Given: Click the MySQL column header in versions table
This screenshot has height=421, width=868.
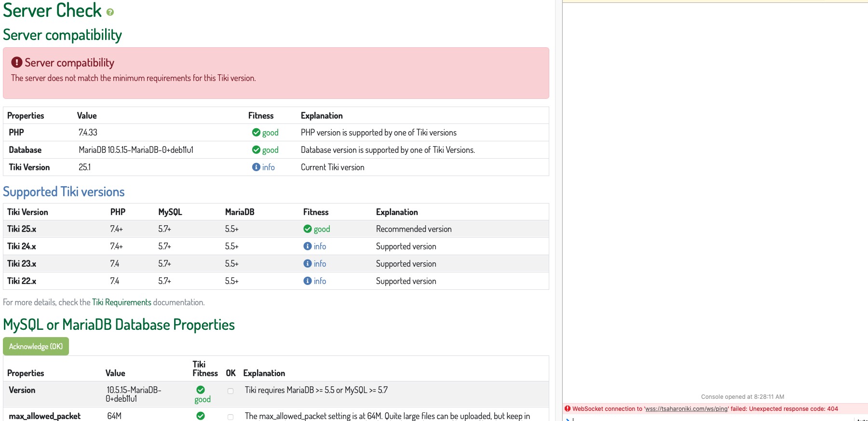Looking at the screenshot, I should pyautogui.click(x=170, y=212).
